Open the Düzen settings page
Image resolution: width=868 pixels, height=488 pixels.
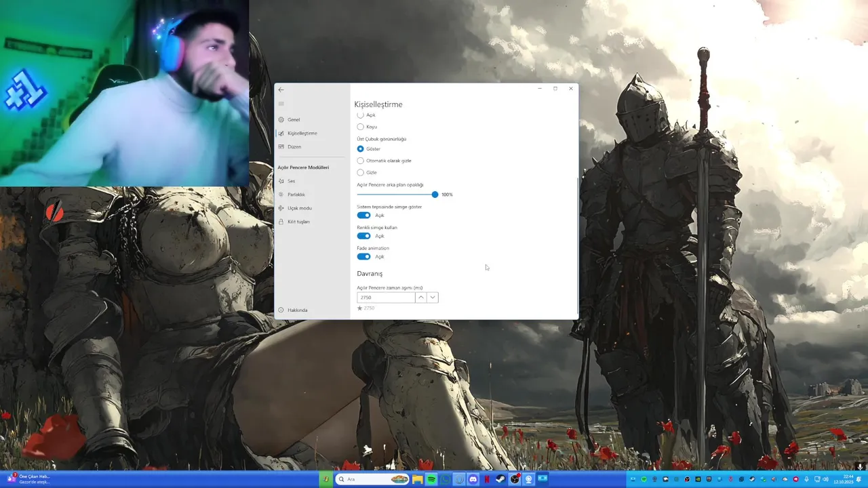(x=294, y=146)
